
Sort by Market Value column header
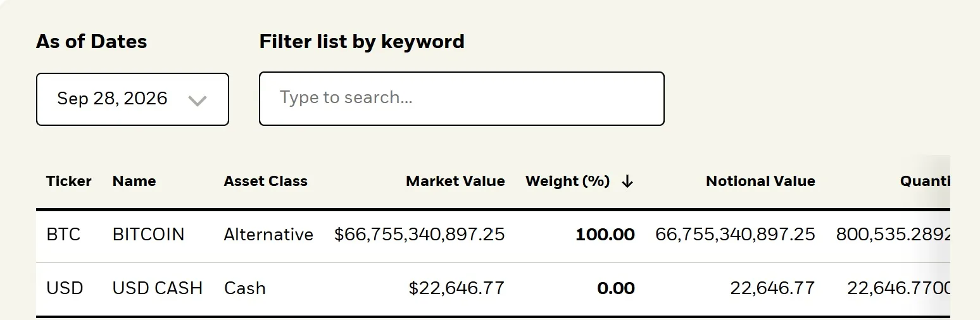coord(455,182)
